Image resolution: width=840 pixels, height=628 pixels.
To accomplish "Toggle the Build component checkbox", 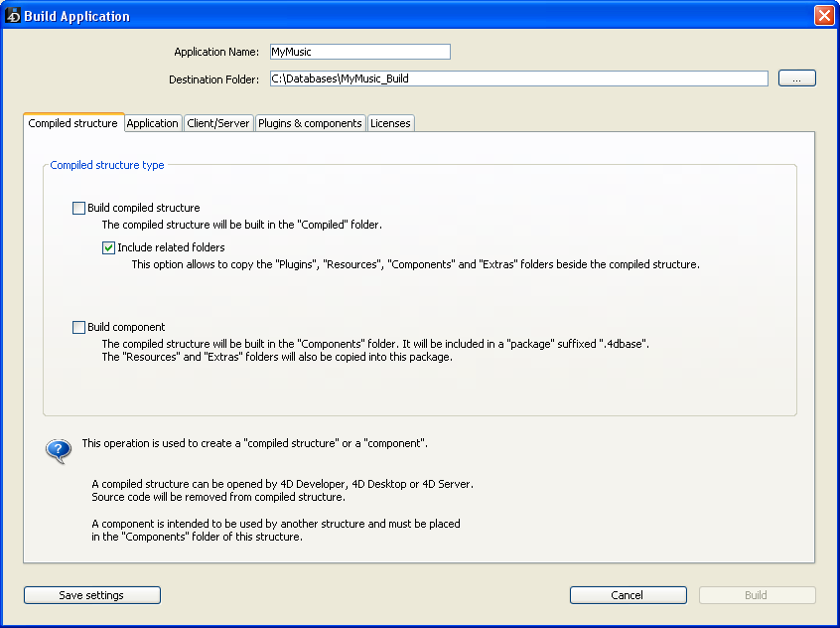I will (x=79, y=327).
